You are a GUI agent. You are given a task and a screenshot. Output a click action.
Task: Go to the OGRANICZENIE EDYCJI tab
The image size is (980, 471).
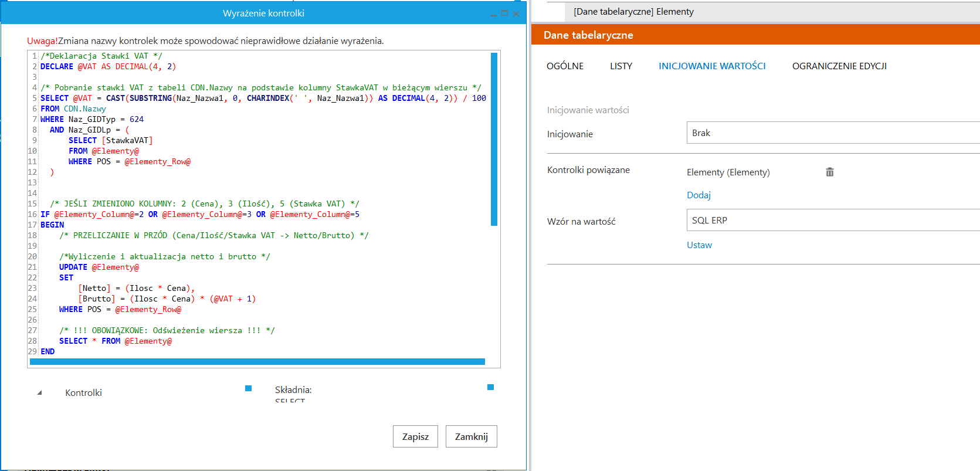[839, 66]
